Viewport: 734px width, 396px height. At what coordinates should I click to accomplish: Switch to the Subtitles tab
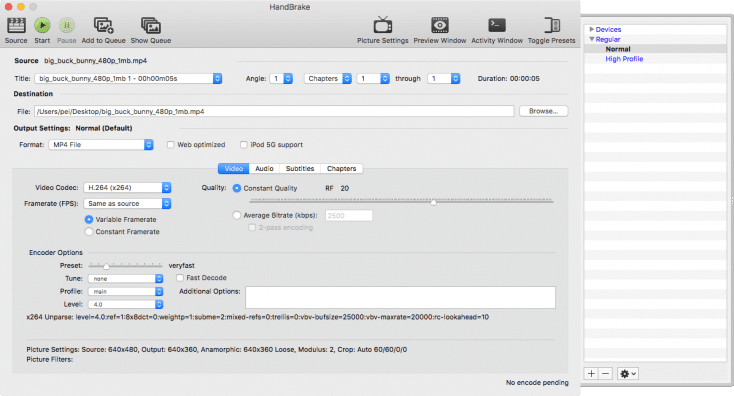[x=300, y=169]
